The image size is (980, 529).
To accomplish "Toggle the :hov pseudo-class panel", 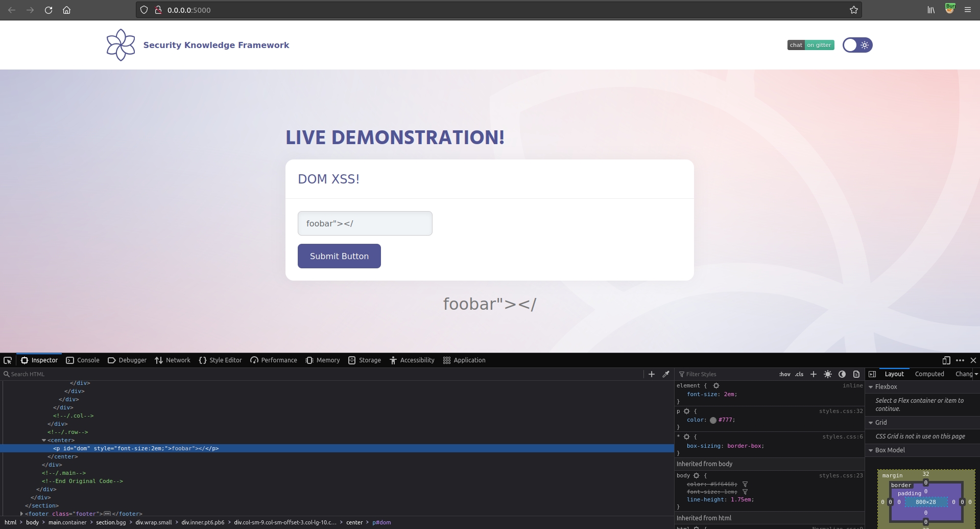I will click(784, 374).
